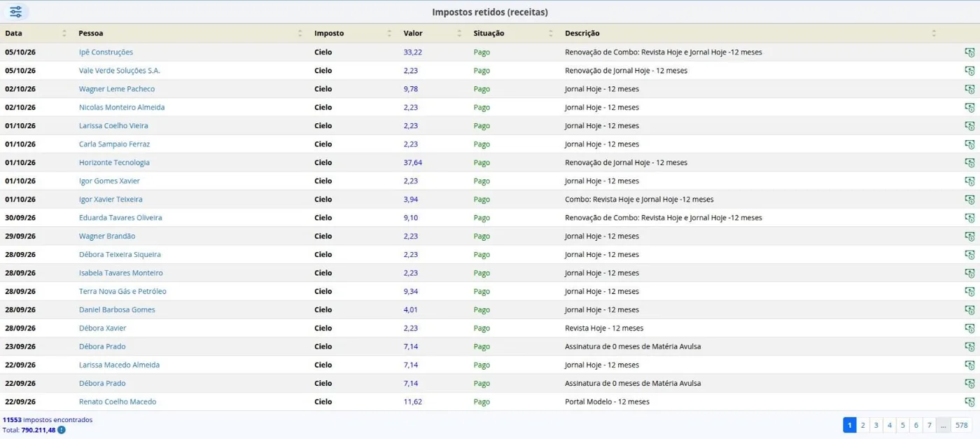Click receipt icon for Wagner Leme Pacheco row

click(969, 89)
